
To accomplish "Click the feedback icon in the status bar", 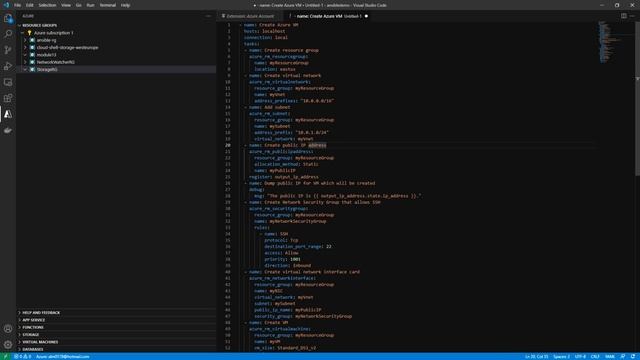I will pos(622,356).
